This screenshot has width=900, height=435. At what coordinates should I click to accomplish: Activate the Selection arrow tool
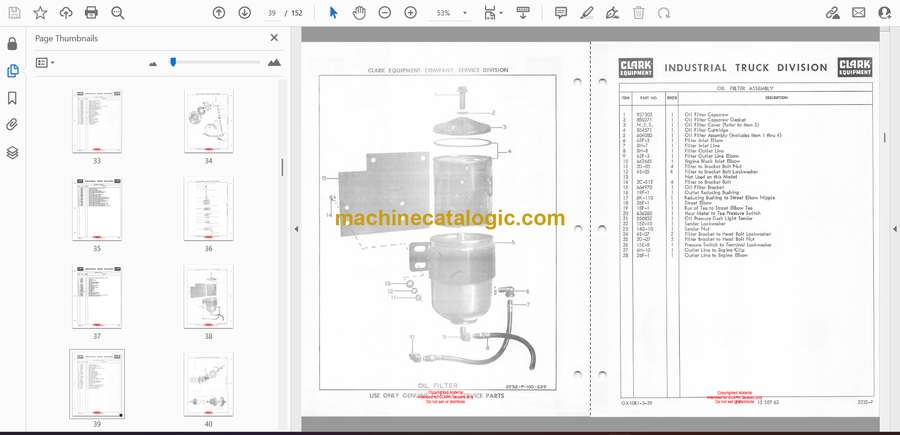point(333,13)
